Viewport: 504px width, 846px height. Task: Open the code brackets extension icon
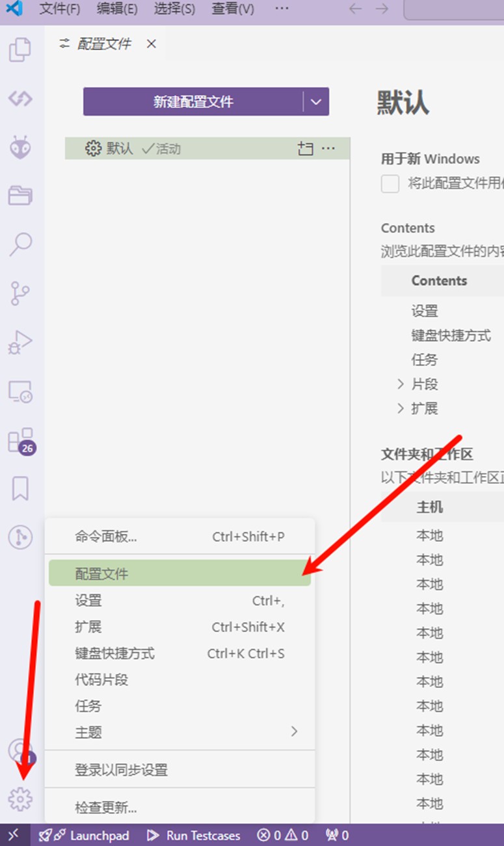20,99
